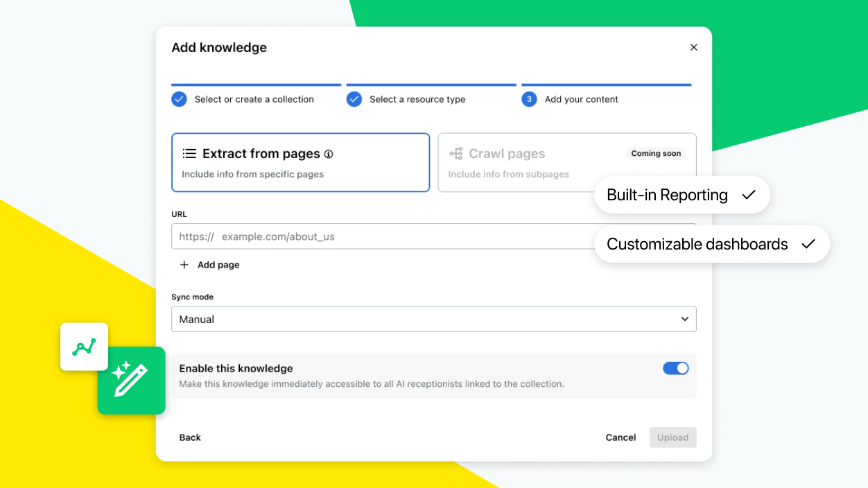Click the completed check circle for step 1
Viewport: 868px width, 488px height.
pos(179,99)
